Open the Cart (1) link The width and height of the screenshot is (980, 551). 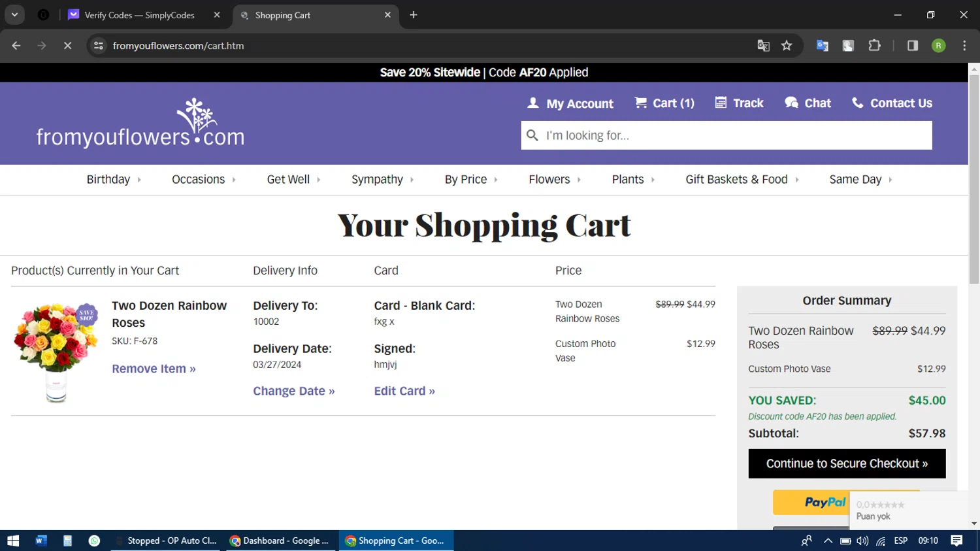(664, 103)
